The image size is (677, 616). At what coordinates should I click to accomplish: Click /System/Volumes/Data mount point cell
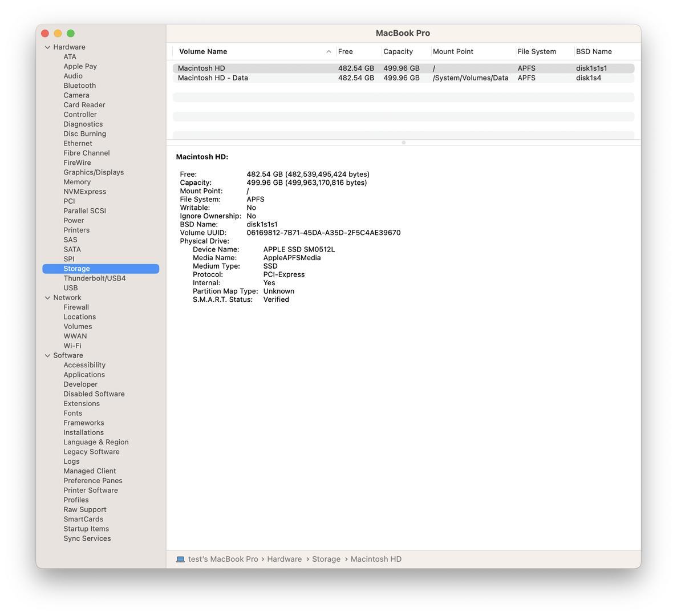(470, 78)
